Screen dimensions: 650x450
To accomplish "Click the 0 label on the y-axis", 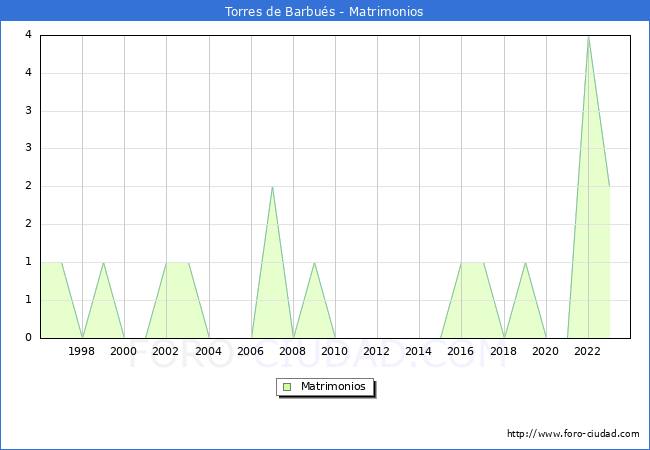I will (29, 337).
